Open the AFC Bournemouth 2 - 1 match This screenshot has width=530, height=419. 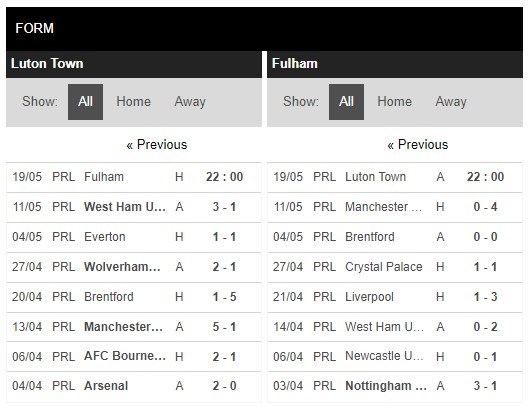134,356
